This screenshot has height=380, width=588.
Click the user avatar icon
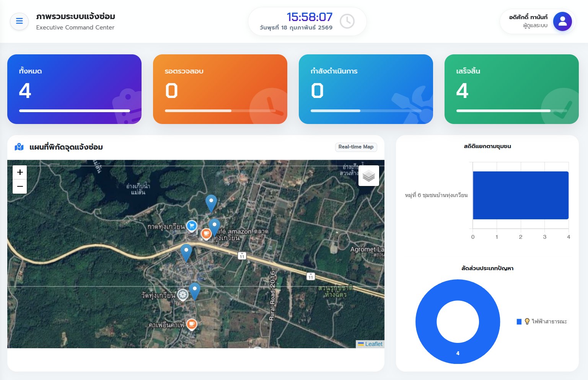[562, 21]
